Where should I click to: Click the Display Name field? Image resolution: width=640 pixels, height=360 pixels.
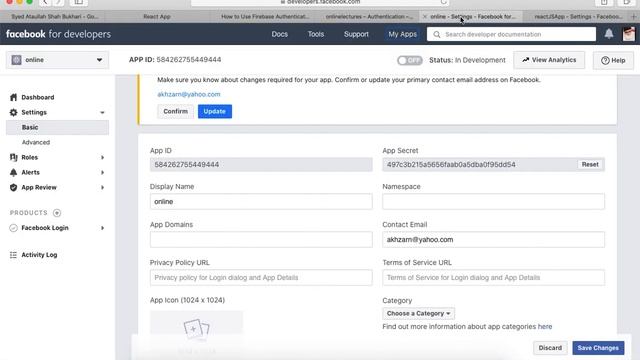tap(261, 202)
